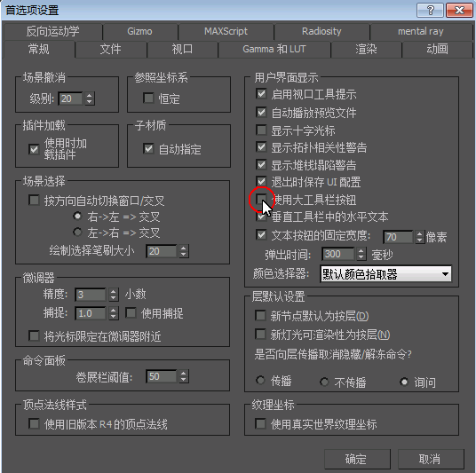Choose the 不传播 radio button
The image size is (476, 473).
(x=324, y=382)
